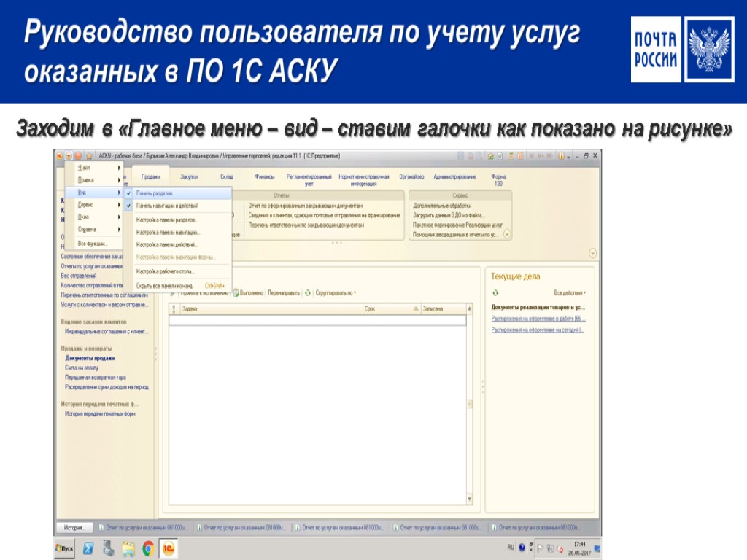
Task: Open Дополнительные обработки in Сервис group
Action: point(442,206)
